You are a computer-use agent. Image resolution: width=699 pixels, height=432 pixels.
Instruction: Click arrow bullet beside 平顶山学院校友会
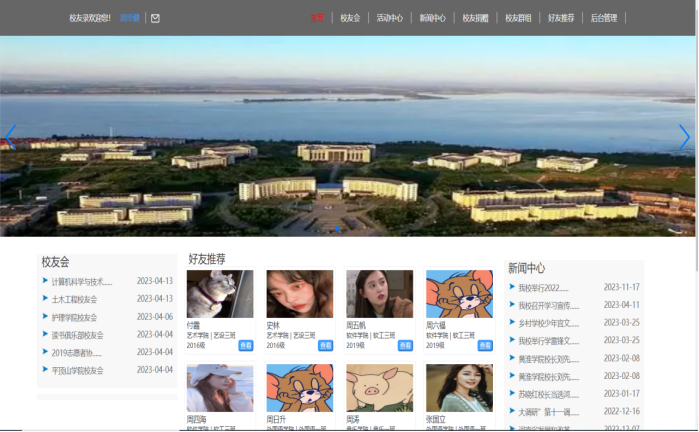[45, 369]
